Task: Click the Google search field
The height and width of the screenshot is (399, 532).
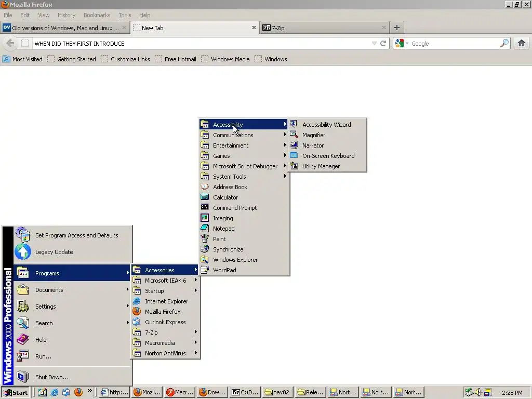Action: tap(455, 44)
